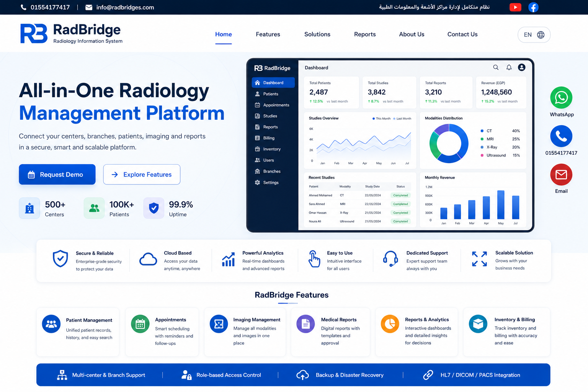The width and height of the screenshot is (588, 392).
Task: Open the user profile avatar in the Dashboard
Action: pyautogui.click(x=521, y=67)
